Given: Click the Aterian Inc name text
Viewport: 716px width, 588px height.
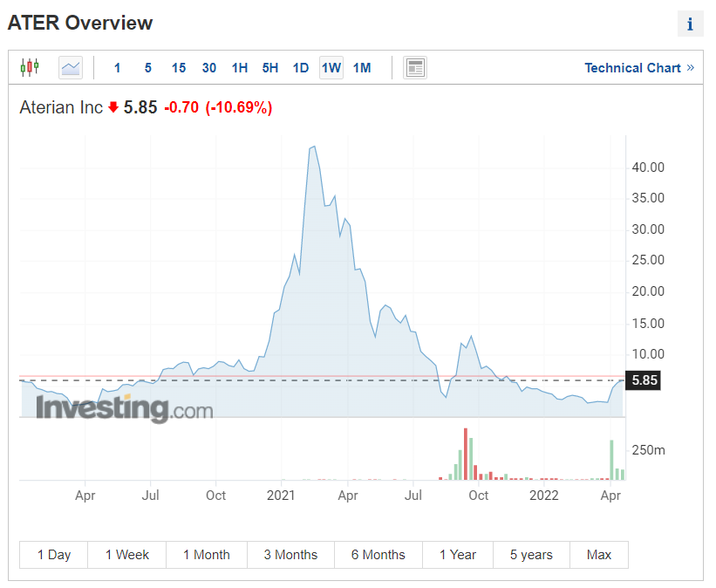Looking at the screenshot, I should pyautogui.click(x=61, y=107).
